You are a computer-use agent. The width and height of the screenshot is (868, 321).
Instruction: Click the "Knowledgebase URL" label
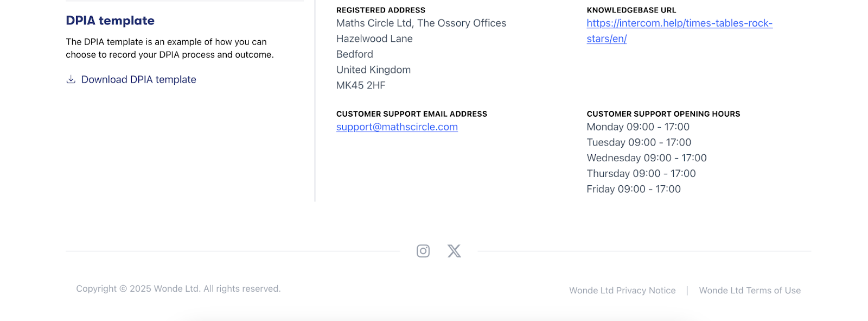(x=631, y=10)
